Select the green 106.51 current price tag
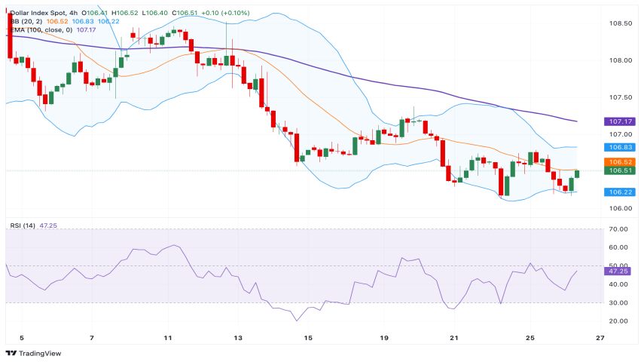Image resolution: width=644 pixels, height=362 pixels. click(x=619, y=170)
